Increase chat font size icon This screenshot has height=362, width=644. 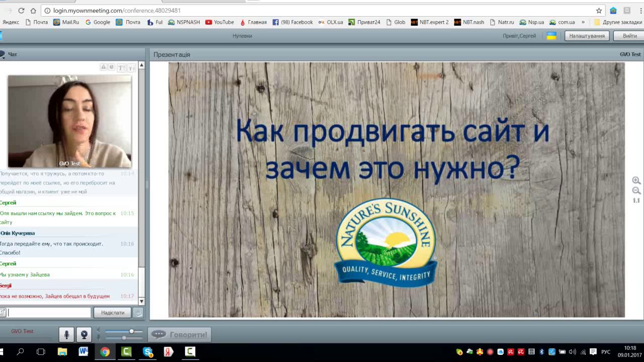(x=122, y=67)
